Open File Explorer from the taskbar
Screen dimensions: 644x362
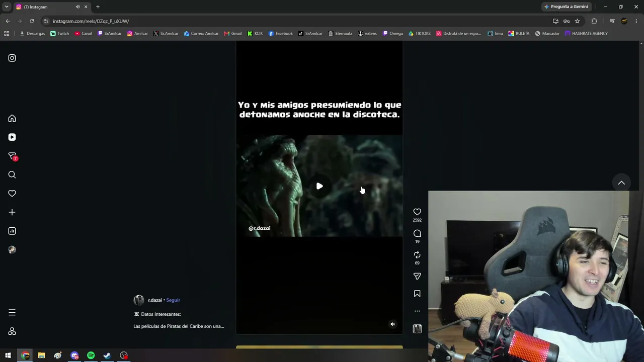41,355
